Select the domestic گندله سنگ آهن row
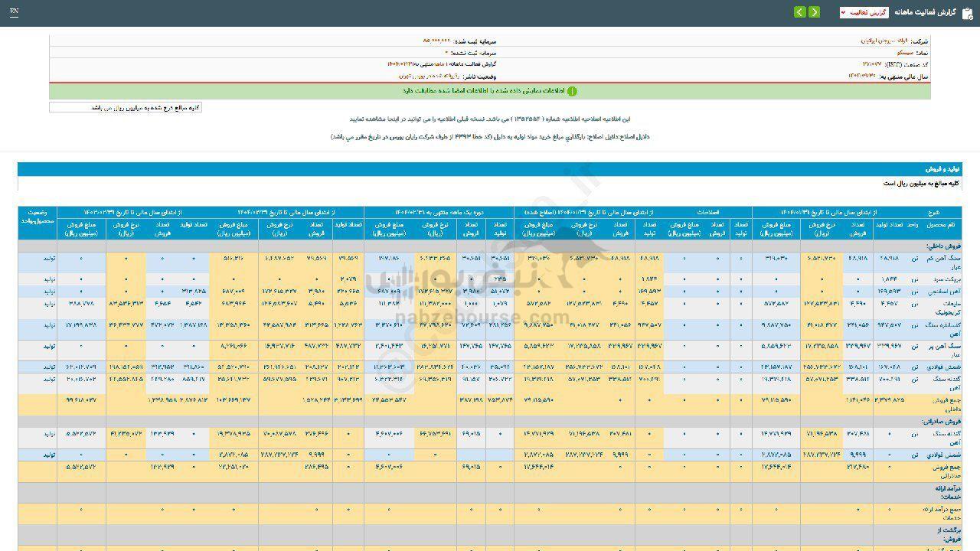The height and width of the screenshot is (551, 980). pyautogui.click(x=490, y=383)
